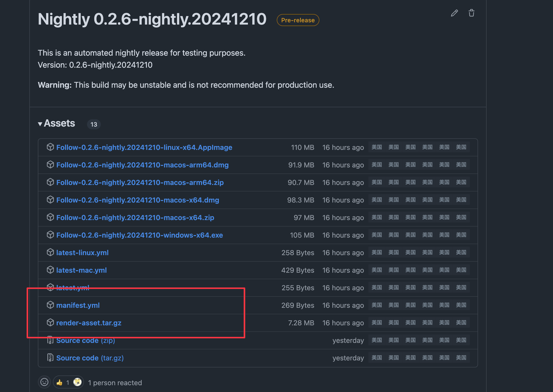Click the reactor avatar beside the thumbs up count

(77, 382)
